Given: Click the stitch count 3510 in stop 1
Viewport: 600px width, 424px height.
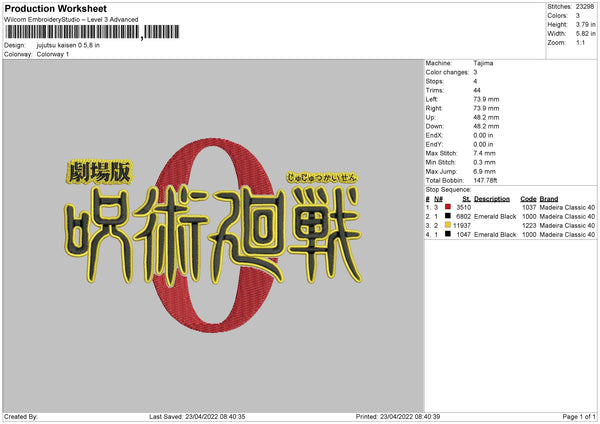Looking at the screenshot, I should [463, 207].
